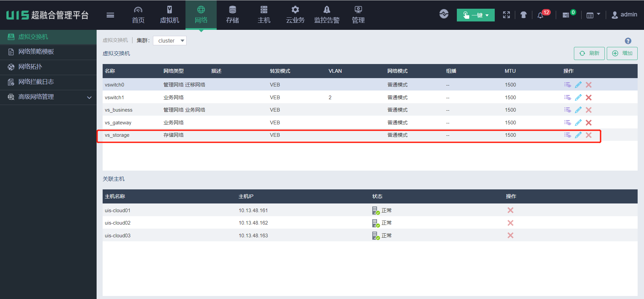This screenshot has width=644, height=299.
Task: Open the green 一键 dropdown button
Action: click(476, 15)
